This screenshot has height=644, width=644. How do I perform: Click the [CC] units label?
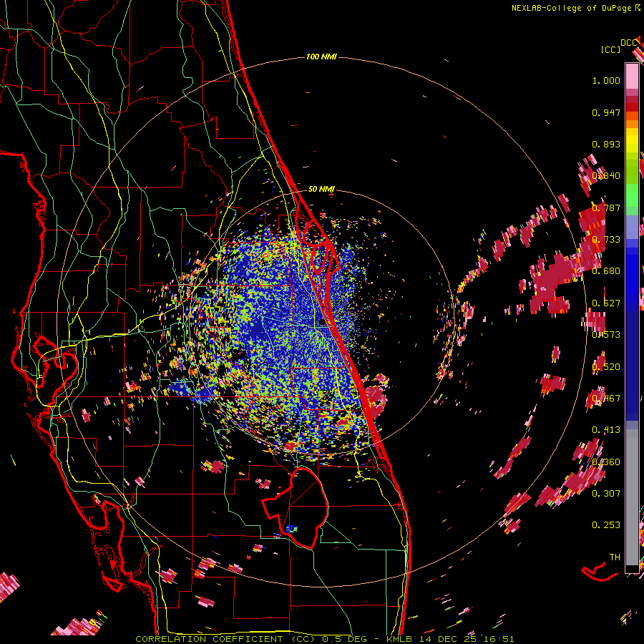(610, 49)
